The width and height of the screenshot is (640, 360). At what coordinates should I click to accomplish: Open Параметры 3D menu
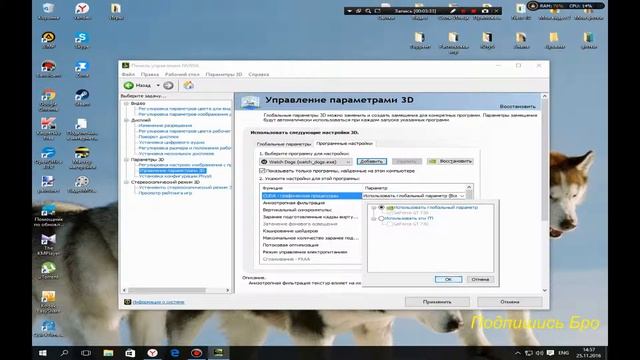point(224,74)
